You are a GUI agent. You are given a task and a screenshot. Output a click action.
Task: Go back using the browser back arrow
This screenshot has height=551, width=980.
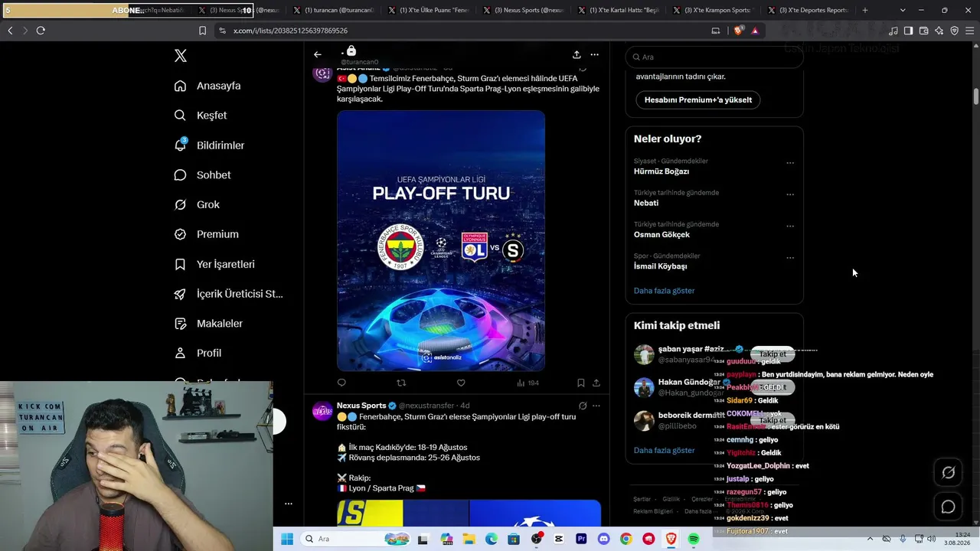tap(10, 31)
